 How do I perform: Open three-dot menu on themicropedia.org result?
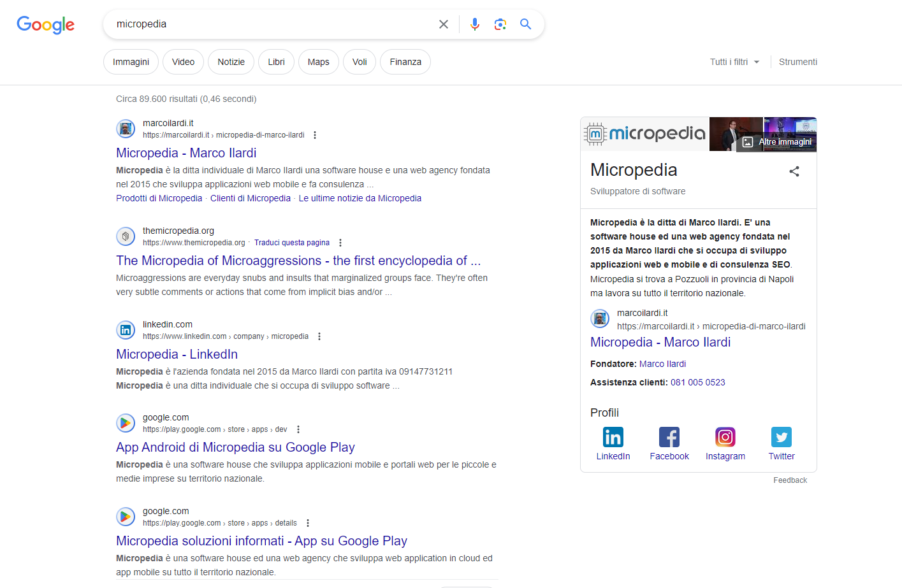click(340, 242)
